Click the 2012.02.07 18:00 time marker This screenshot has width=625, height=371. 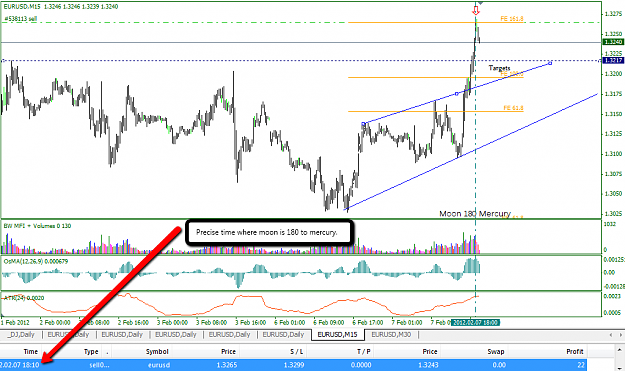coord(475,322)
